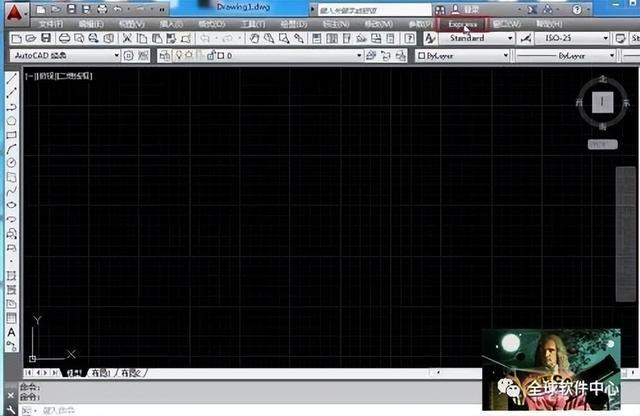640x416 pixels.
Task: Expand the undo history dropdown arrow
Action: (x=129, y=9)
